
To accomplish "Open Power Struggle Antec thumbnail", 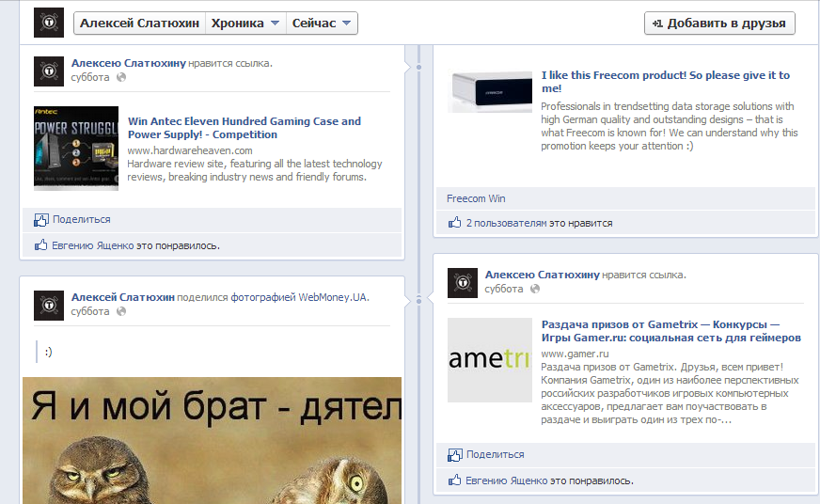I will coord(76,149).
